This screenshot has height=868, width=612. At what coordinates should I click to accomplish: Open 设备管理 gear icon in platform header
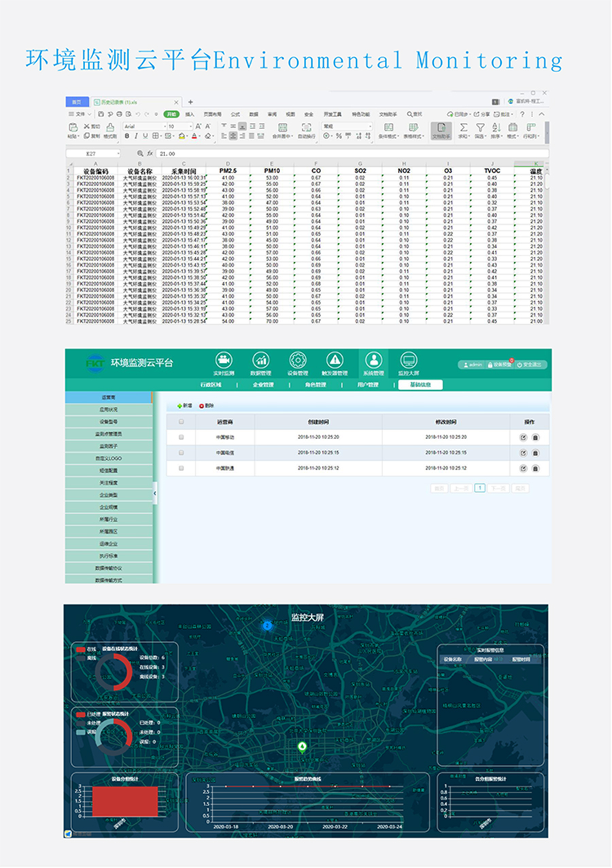click(298, 360)
